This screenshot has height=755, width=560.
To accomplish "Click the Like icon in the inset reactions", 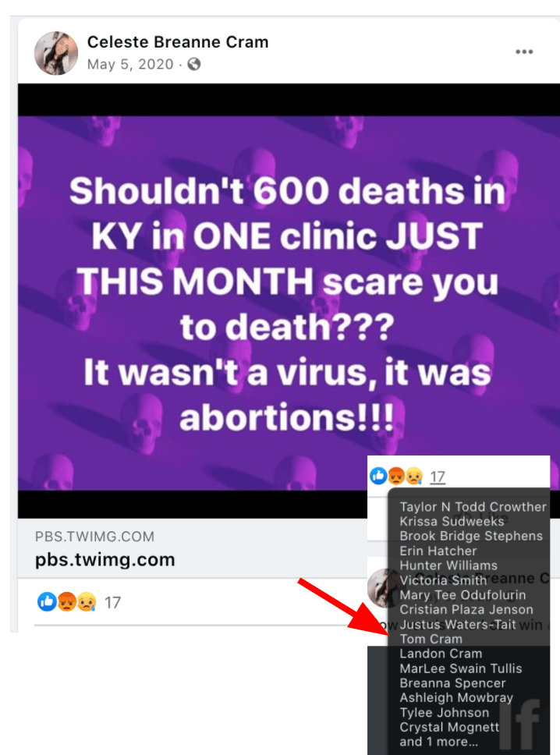I will [378, 477].
